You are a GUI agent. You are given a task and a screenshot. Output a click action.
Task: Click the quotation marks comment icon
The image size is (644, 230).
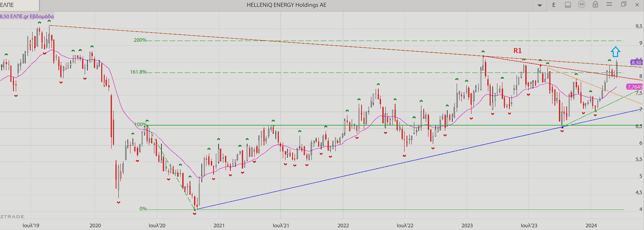pyautogui.click(x=581, y=5)
